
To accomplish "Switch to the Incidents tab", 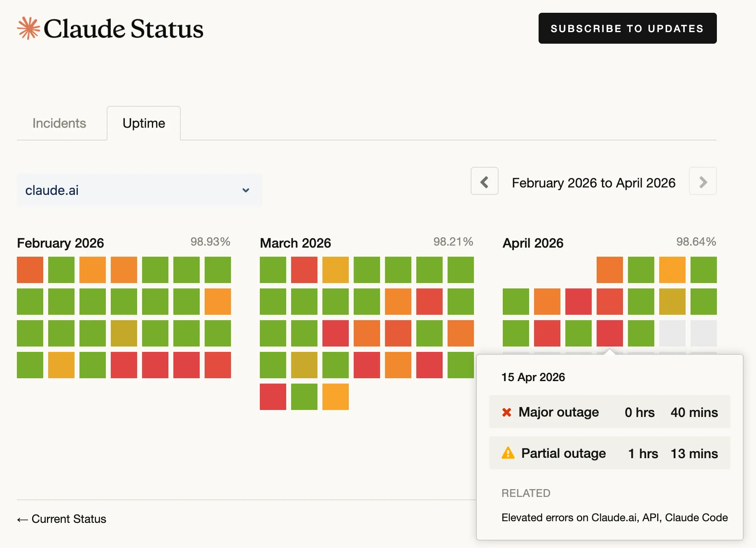I will 59,123.
